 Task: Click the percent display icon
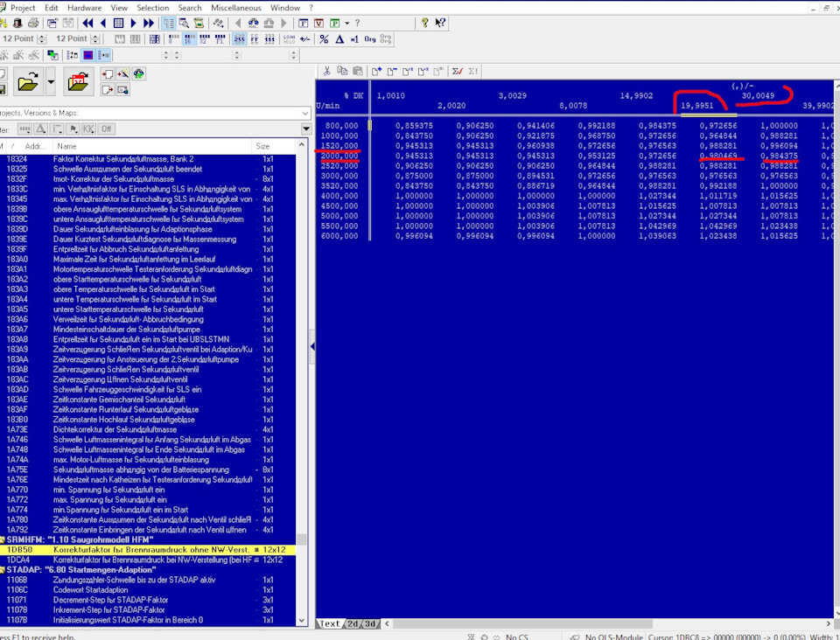(x=324, y=39)
